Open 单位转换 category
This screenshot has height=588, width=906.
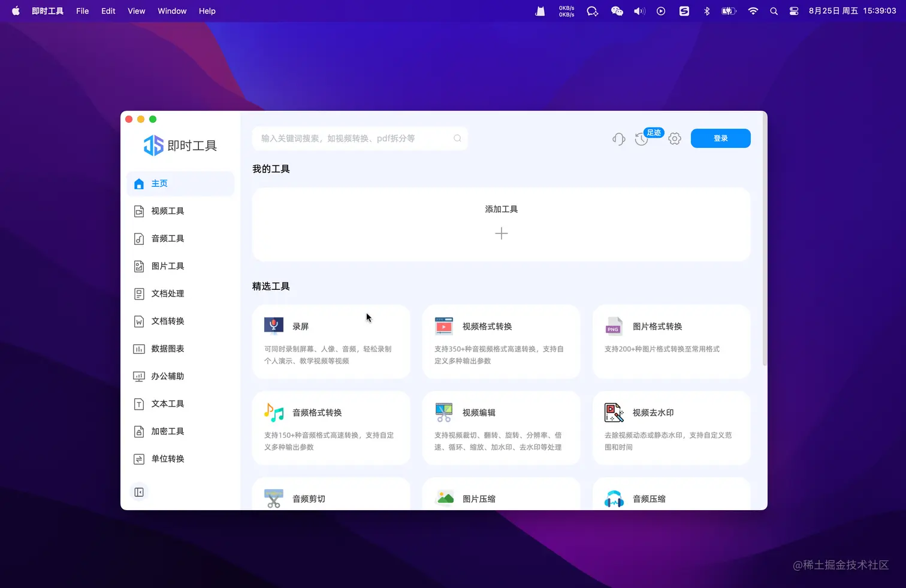click(180, 459)
